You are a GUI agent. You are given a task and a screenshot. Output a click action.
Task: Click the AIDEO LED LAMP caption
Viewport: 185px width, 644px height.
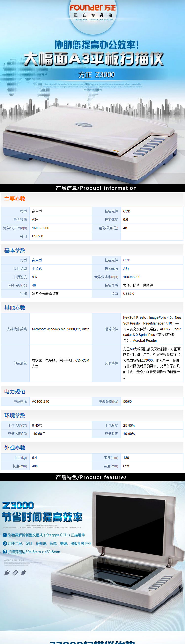point(14,560)
